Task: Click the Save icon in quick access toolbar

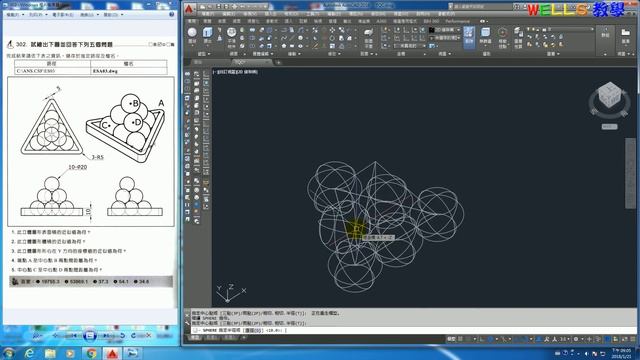Action: (219, 7)
